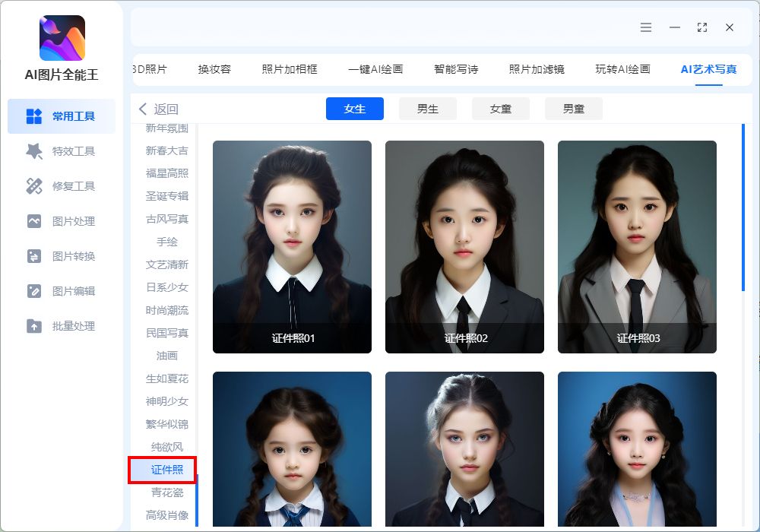Choose the 神明少女 style
Image resolution: width=760 pixels, height=532 pixels.
[166, 401]
